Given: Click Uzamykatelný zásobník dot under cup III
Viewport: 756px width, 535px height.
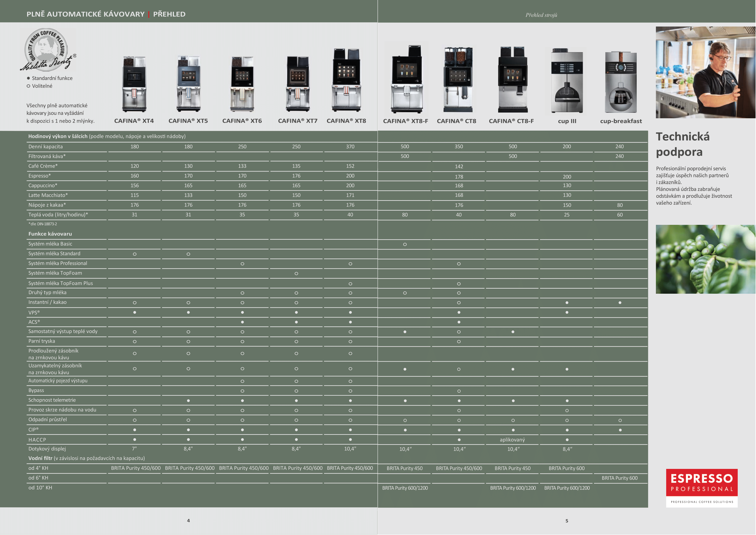Looking at the screenshot, I should (x=567, y=370).
